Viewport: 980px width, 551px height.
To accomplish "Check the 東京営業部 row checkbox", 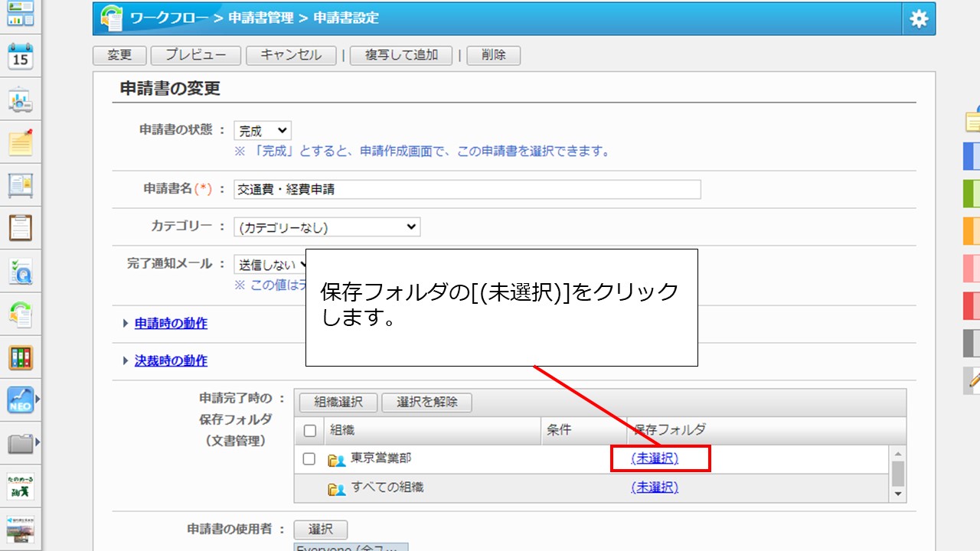I will (309, 459).
